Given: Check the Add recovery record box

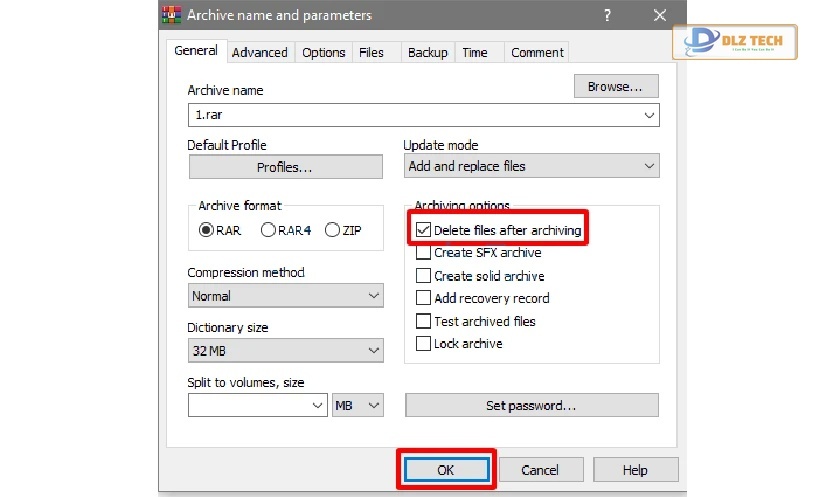Looking at the screenshot, I should (x=423, y=298).
